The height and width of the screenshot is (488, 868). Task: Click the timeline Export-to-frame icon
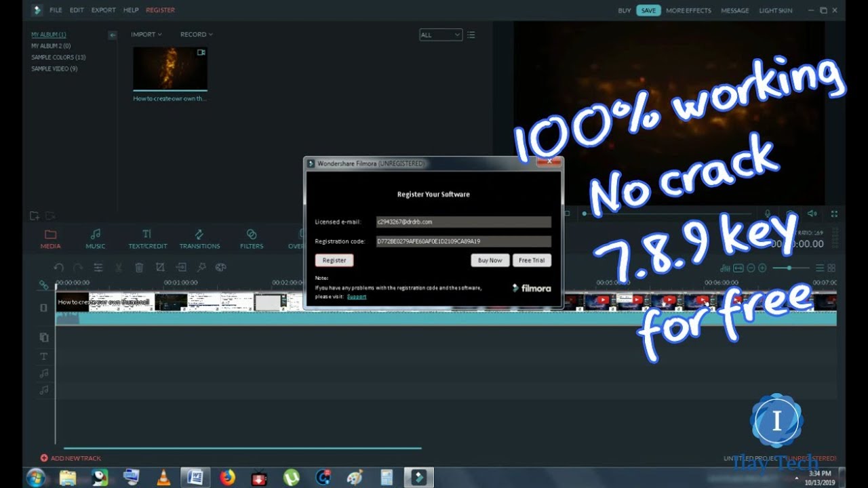[x=181, y=268]
